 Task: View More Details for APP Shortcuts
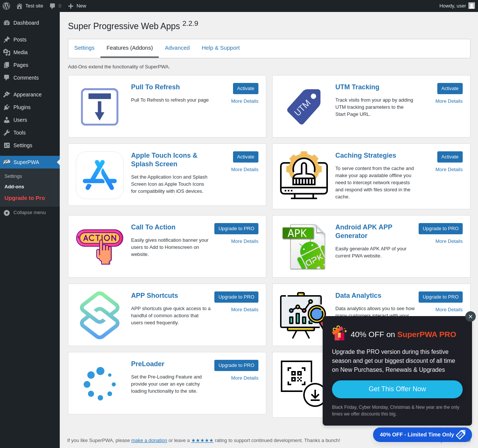pos(245,310)
